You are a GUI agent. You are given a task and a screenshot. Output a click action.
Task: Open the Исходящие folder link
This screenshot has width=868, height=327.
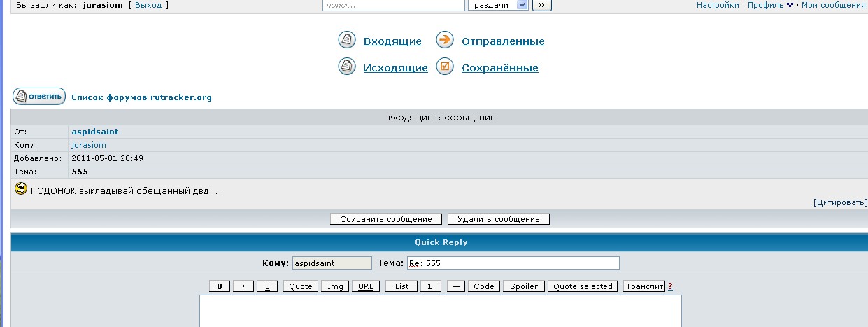click(395, 68)
